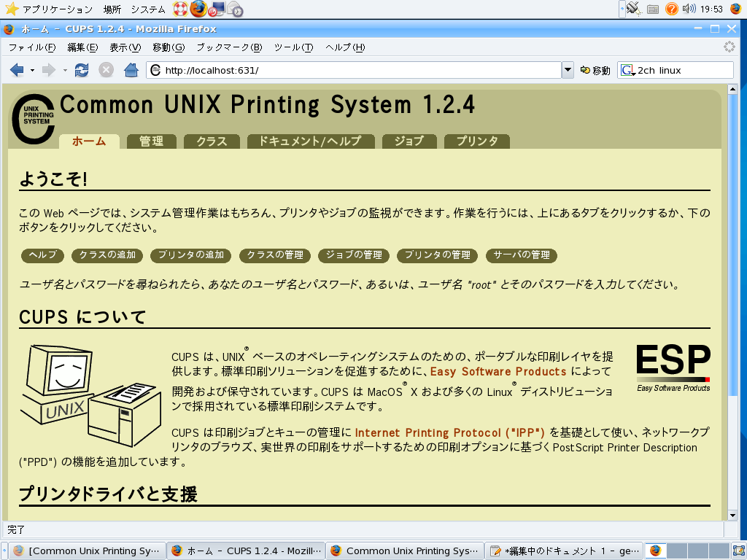The width and height of the screenshot is (747, 560).
Task: Open the ドキュメント/ヘルプ tab
Action: (310, 141)
